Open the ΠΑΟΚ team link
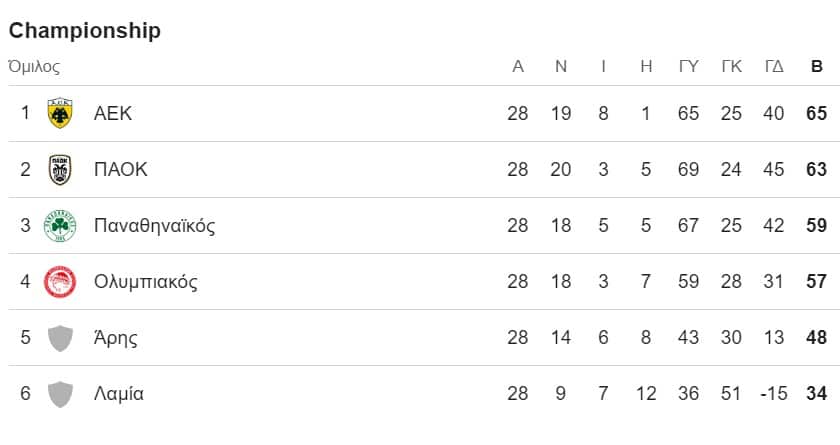Image resolution: width=840 pixels, height=445 pixels. coord(120,170)
